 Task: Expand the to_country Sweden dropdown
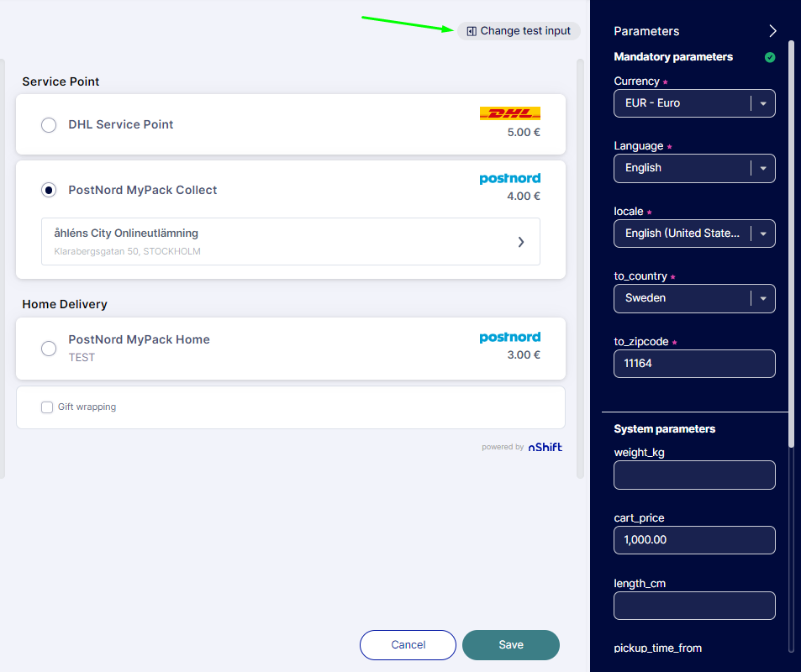[x=762, y=298]
